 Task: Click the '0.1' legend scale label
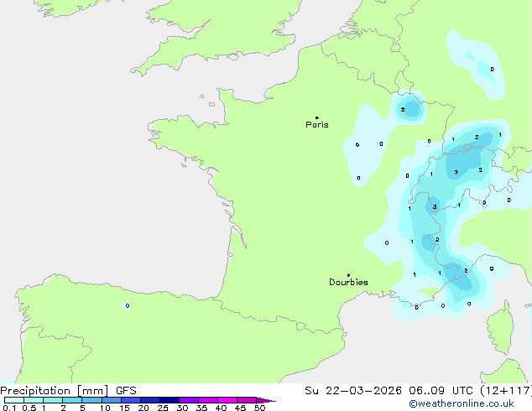[9, 408]
